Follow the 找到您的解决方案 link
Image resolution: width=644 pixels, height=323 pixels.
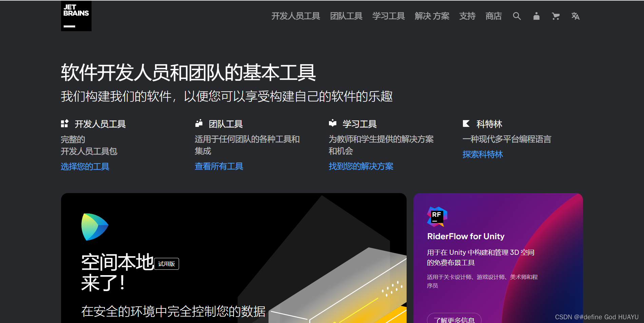(361, 166)
